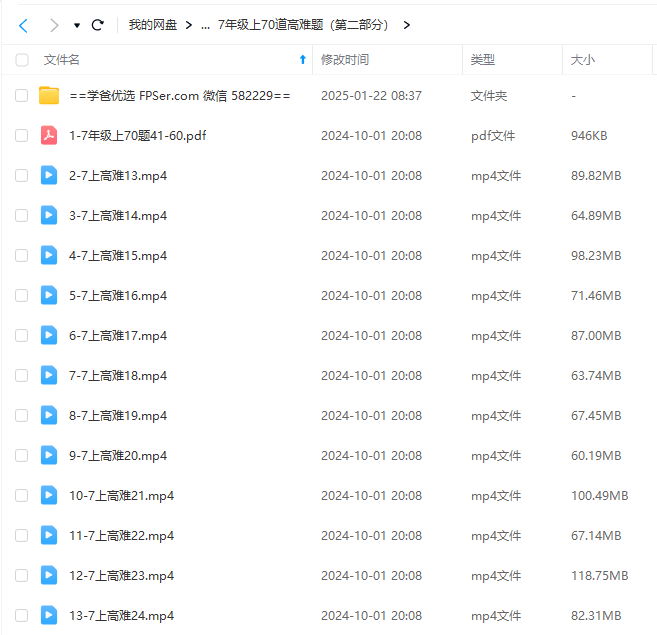The image size is (657, 635).
Task: Open 2-7上高难13.mp4
Action: [118, 176]
